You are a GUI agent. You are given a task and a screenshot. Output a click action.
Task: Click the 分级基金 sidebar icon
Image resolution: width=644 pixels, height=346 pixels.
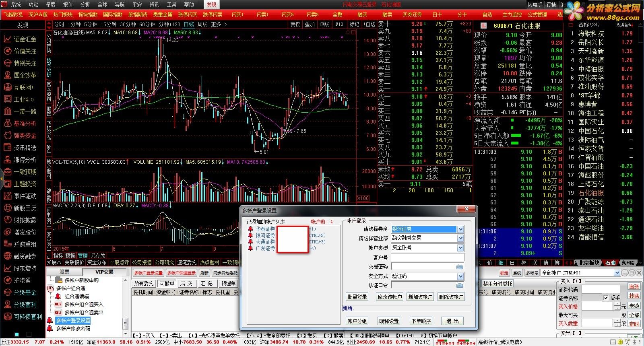click(x=7, y=292)
